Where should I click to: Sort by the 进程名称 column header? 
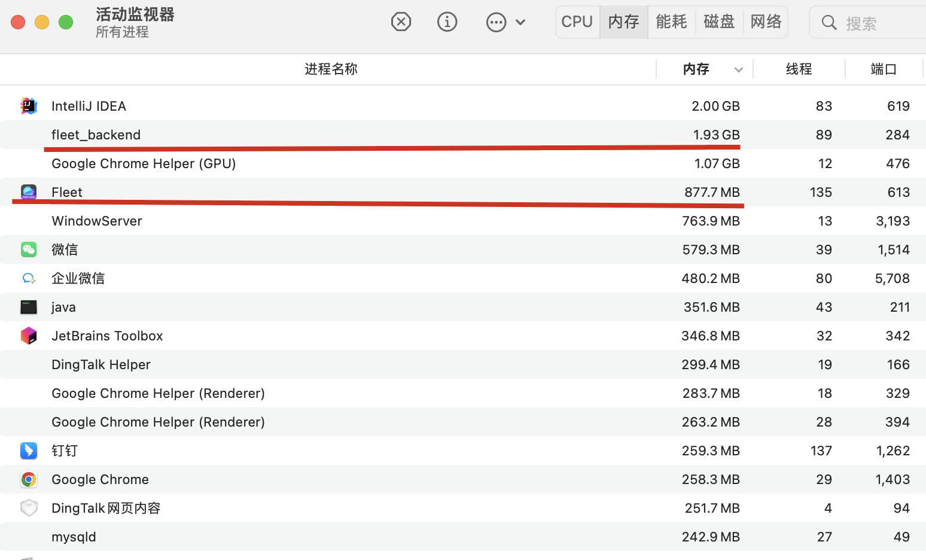(x=331, y=69)
